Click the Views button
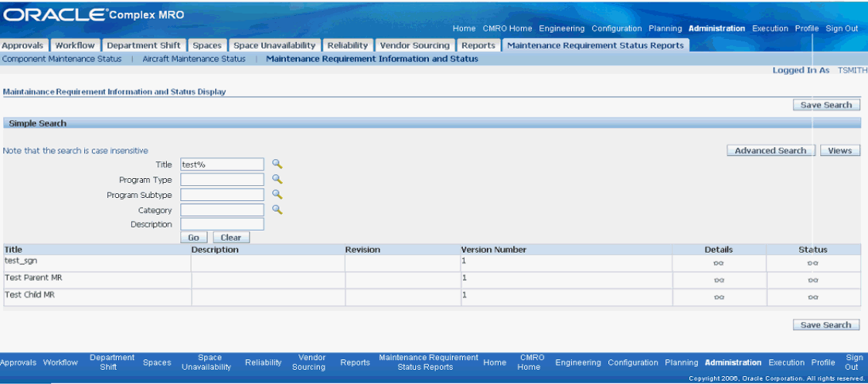 [839, 151]
